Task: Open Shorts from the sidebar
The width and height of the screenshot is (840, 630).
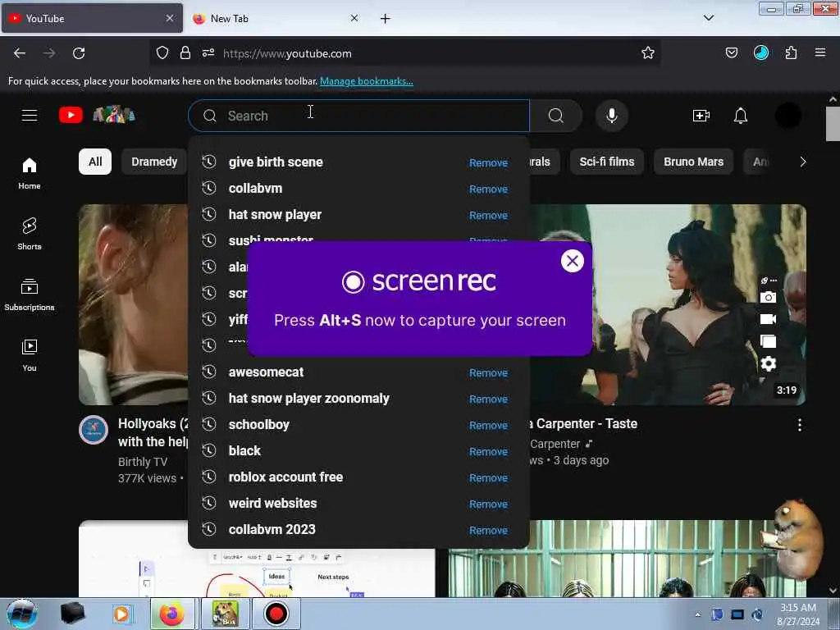Action: pos(30,234)
